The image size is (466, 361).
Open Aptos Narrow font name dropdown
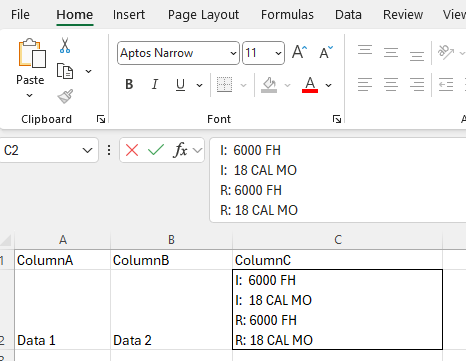click(233, 53)
